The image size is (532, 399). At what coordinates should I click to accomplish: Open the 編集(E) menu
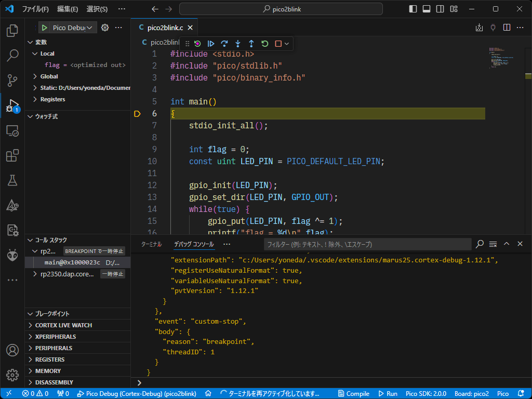click(68, 9)
